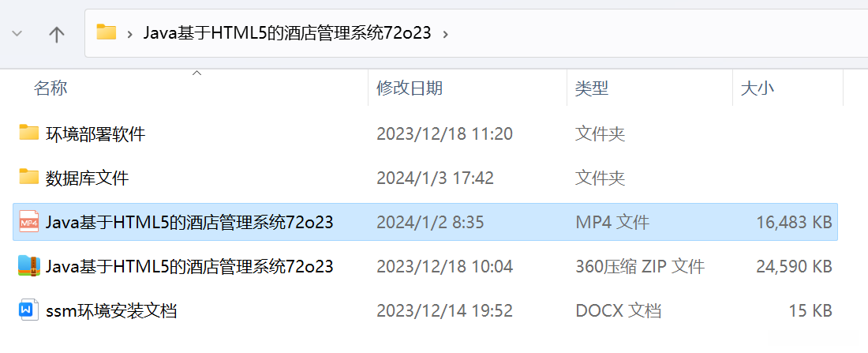Go up one directory level arrow
This screenshot has width=868, height=353.
(x=57, y=35)
